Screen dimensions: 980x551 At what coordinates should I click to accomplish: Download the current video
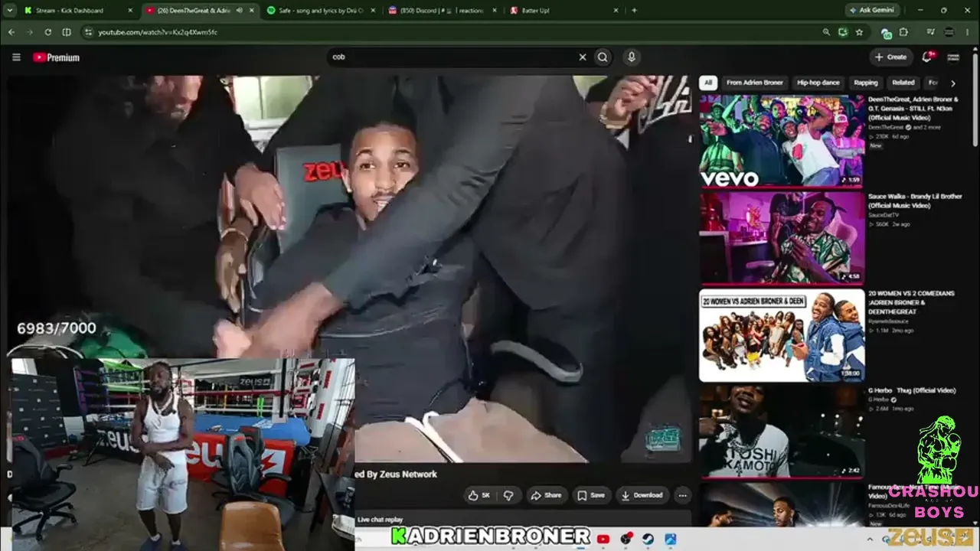coord(642,495)
